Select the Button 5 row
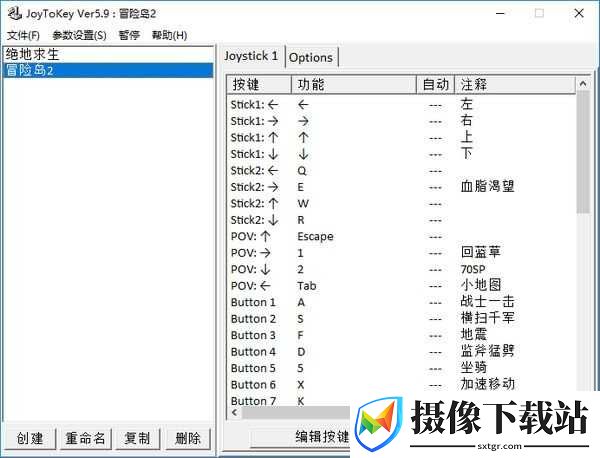Viewport: 600px width, 458px height. click(401, 368)
